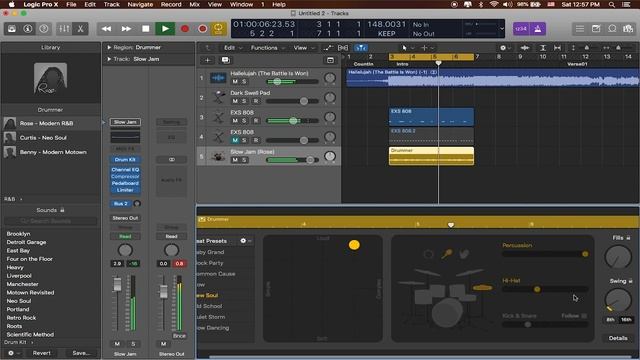The image size is (640, 360).
Task: Toggle the Catch playhead blue button
Action: tap(360, 48)
